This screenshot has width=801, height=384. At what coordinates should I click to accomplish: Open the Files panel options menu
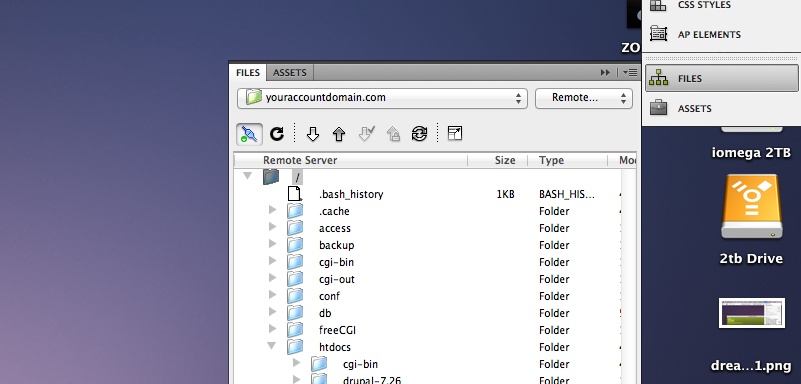point(630,73)
